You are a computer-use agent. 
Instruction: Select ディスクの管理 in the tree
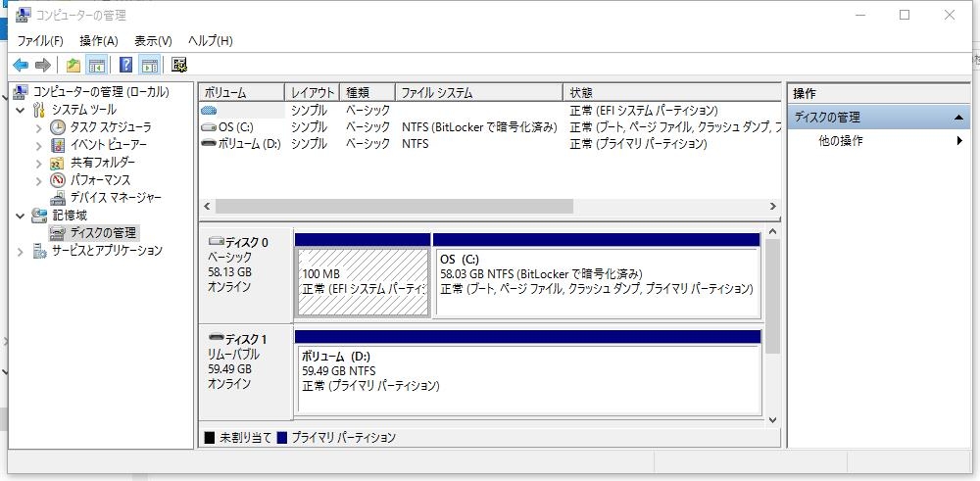pos(103,233)
